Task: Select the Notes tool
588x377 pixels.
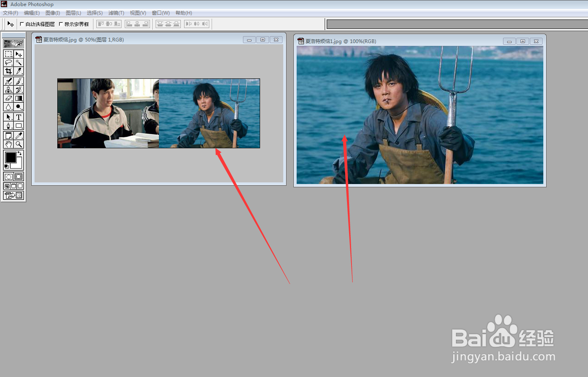Action: [x=9, y=136]
